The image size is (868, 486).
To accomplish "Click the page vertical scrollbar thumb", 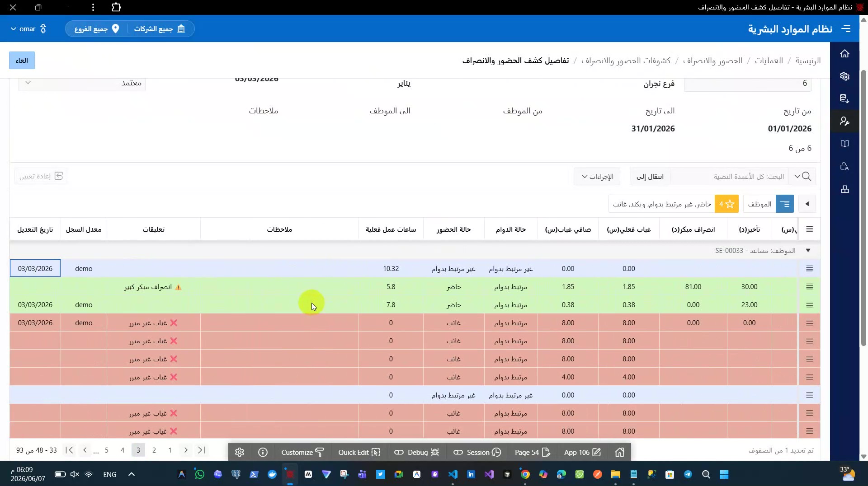I will point(863,208).
